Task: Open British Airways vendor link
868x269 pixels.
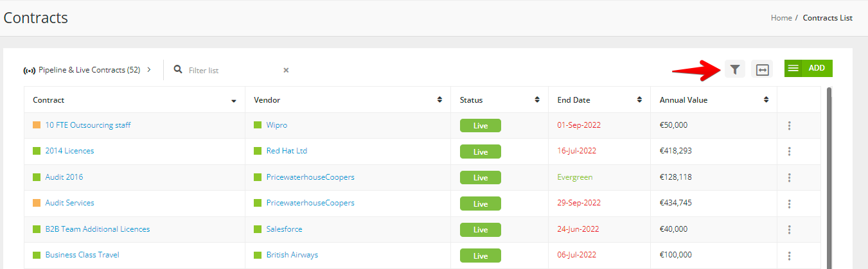Action: (292, 255)
